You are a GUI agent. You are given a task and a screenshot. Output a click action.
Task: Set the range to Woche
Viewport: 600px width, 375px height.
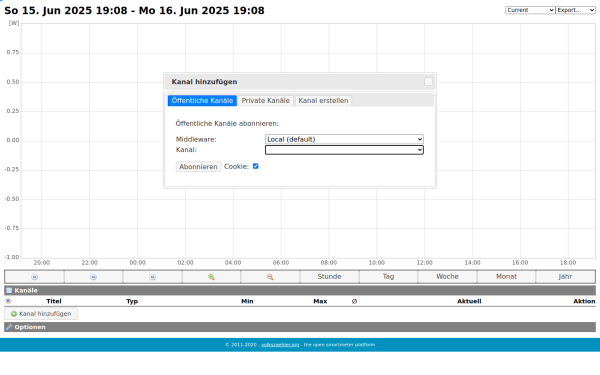click(447, 277)
